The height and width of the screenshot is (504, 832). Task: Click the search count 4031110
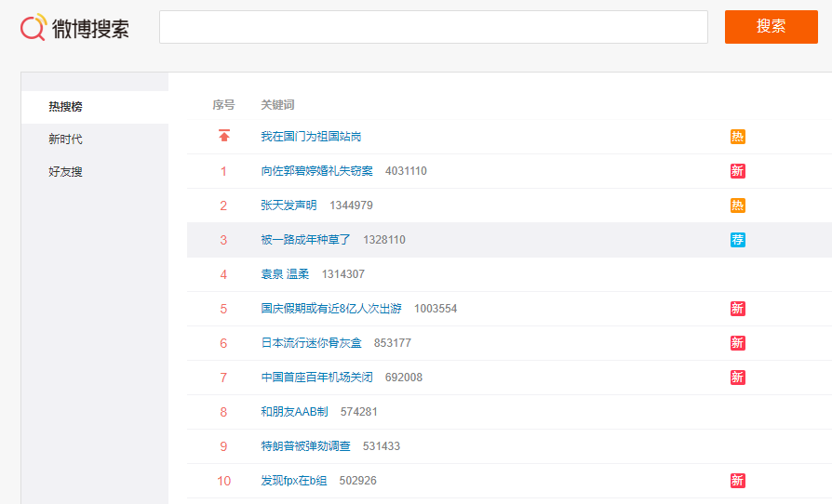coord(406,171)
